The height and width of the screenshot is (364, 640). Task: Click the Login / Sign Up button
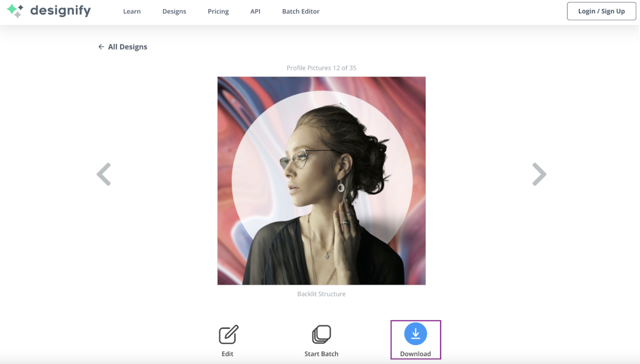click(601, 11)
